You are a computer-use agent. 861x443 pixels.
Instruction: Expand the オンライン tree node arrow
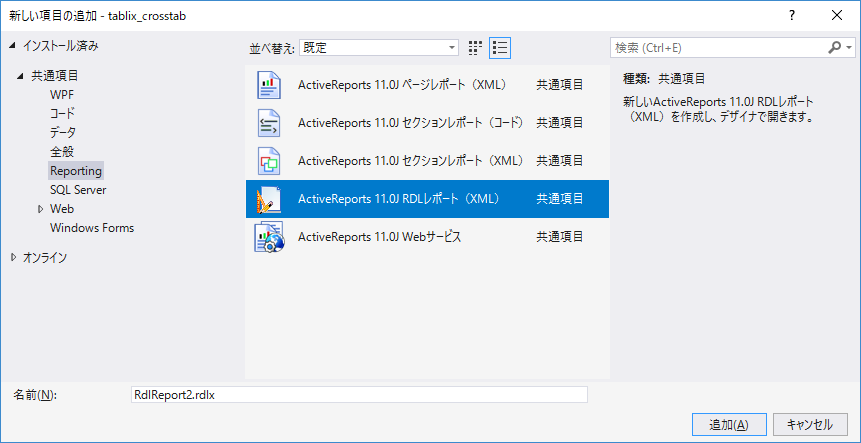click(14, 257)
